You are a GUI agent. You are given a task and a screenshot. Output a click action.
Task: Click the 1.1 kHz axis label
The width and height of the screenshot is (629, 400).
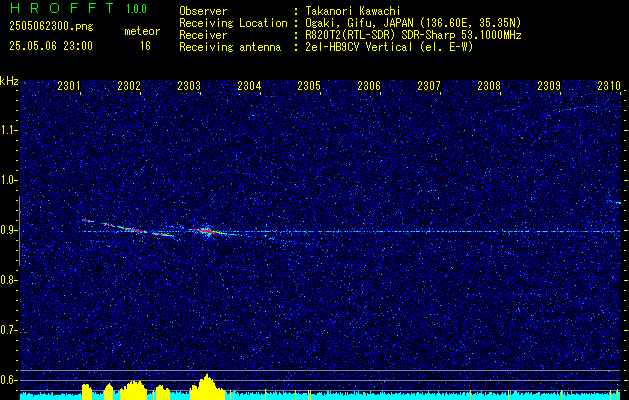[x=8, y=130]
